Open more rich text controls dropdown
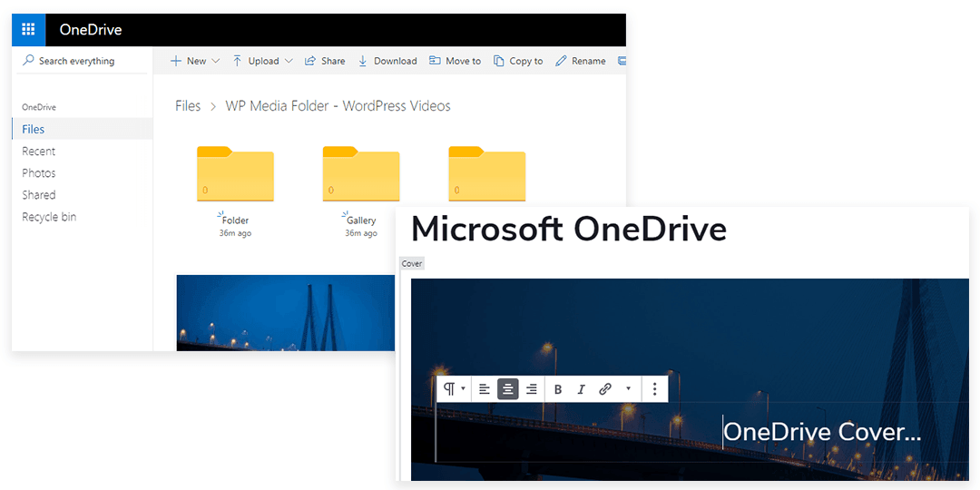980x490 pixels. [629, 389]
